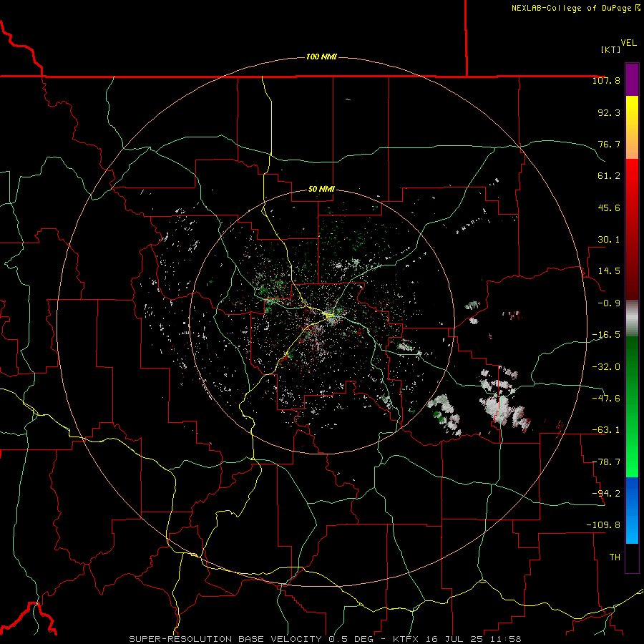
Task: Click the TH label on the legend
Action: pyautogui.click(x=615, y=557)
